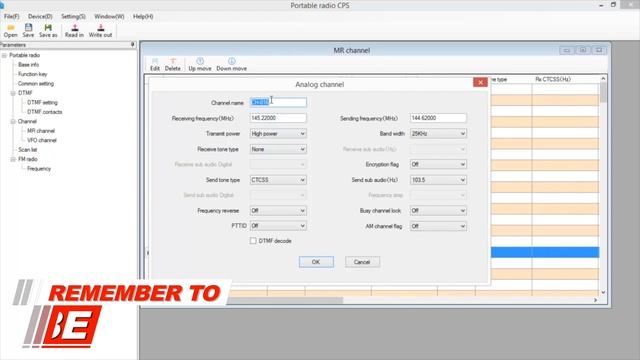This screenshot has width=640, height=360.
Task: Click Edit in the MR channel toolbar
Action: [155, 64]
